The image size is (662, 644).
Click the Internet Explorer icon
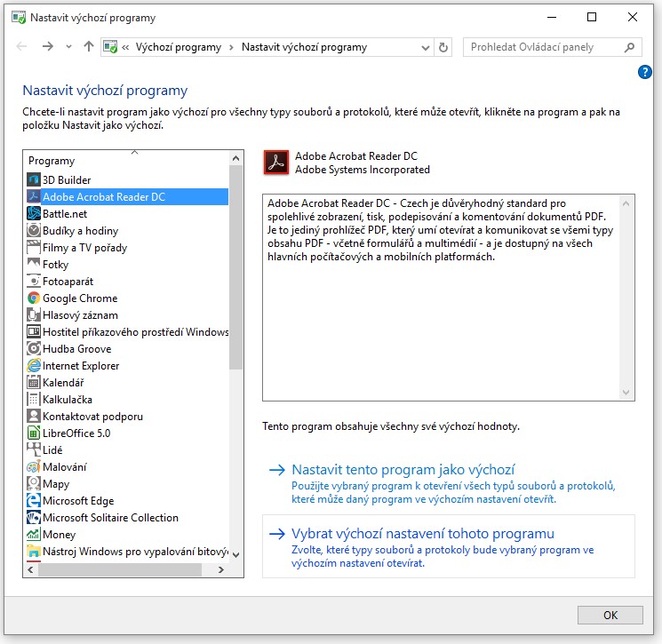tap(34, 365)
